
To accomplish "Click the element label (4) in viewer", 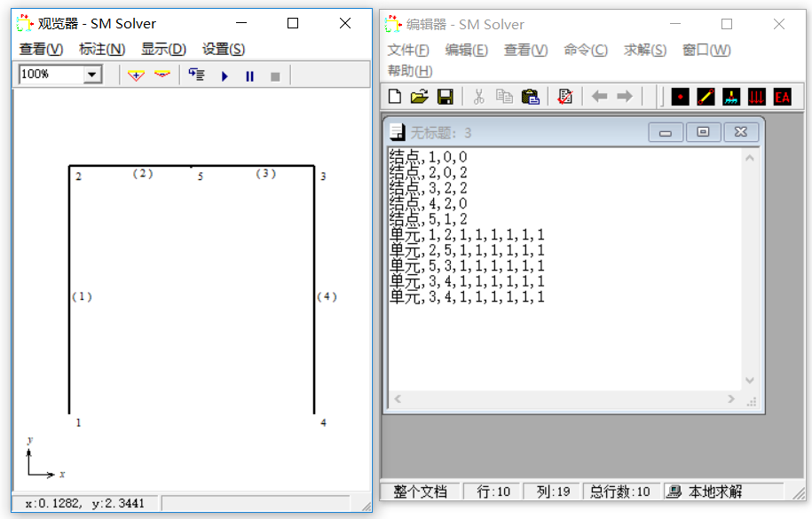I will point(327,296).
